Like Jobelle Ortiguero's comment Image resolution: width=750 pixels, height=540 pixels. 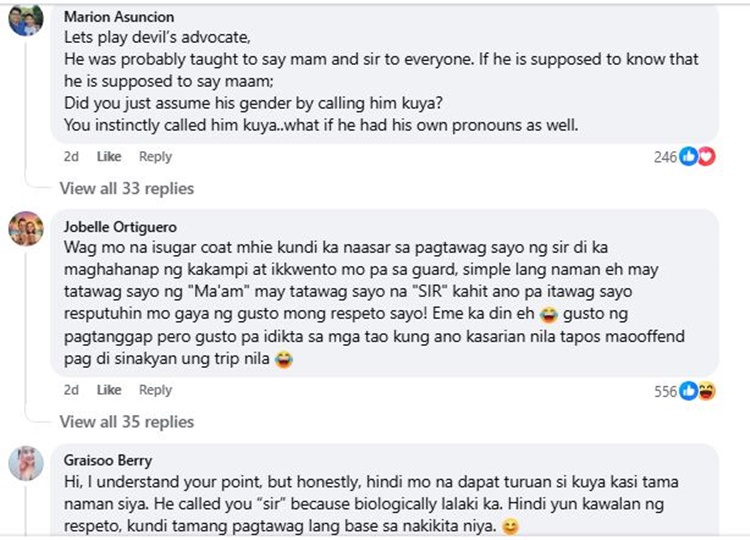pyautogui.click(x=109, y=390)
